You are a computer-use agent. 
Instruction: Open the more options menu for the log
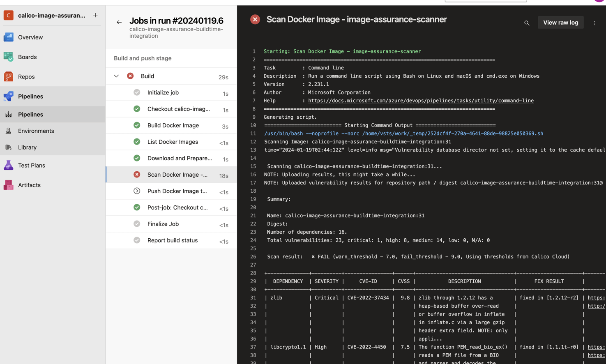coord(594,23)
